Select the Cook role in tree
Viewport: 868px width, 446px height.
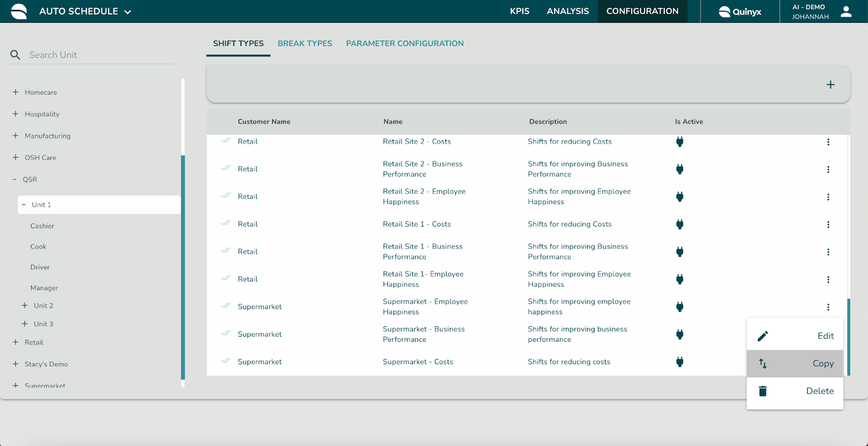[39, 247]
